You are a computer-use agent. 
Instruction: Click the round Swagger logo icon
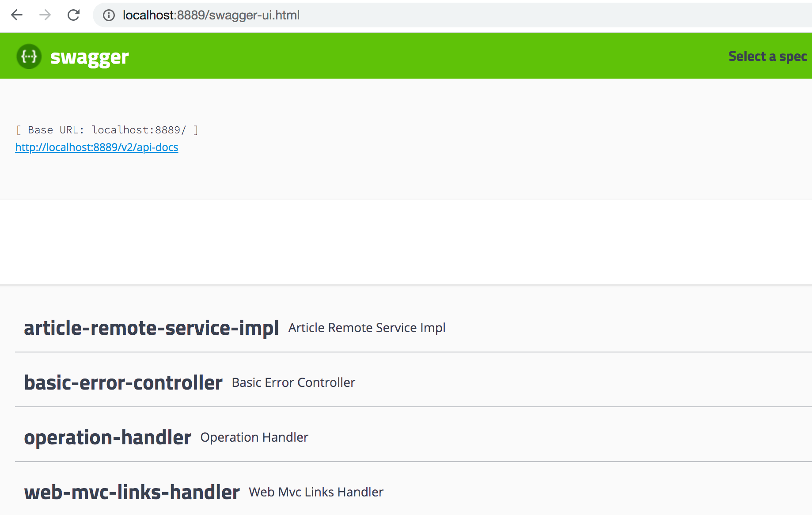click(29, 57)
